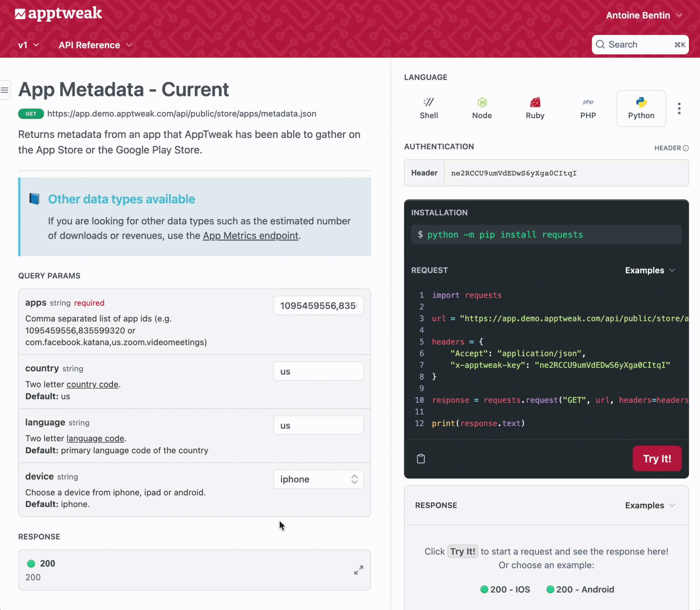The height and width of the screenshot is (610, 700).
Task: Click the 'import requests' code line
Action: coord(467,295)
